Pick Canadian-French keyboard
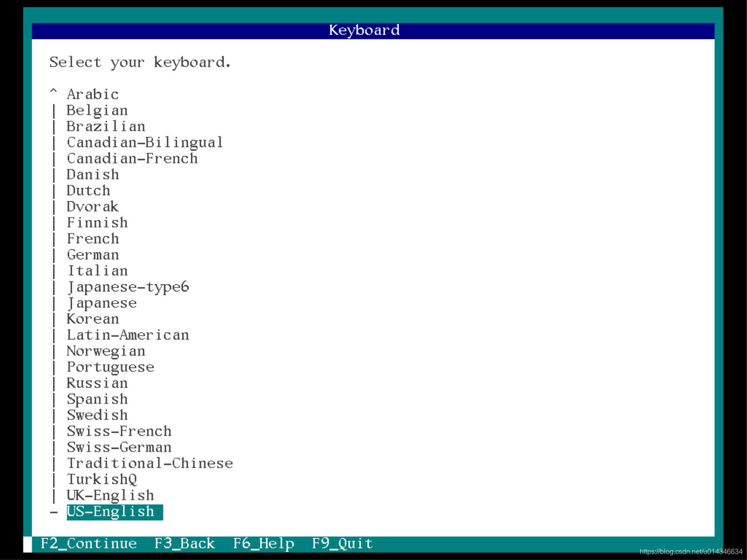The image size is (747, 560). point(132,158)
